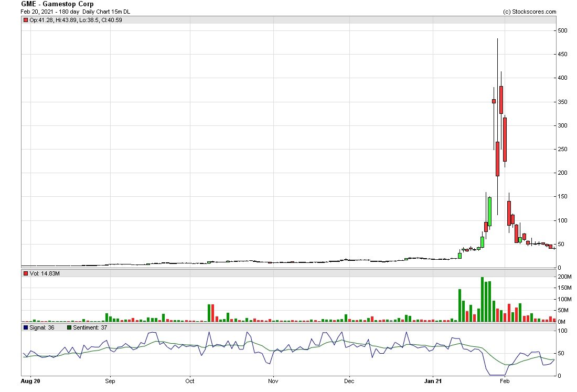Viewport: 577px width, 392px height.
Task: Click the 400 price axis label
Action: coord(562,78)
